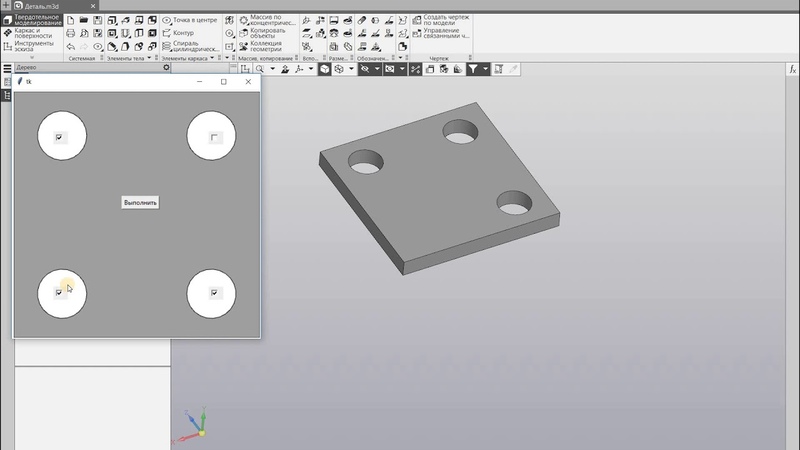Click the Точка в центре command
The width and height of the screenshot is (800, 450).
tap(189, 20)
